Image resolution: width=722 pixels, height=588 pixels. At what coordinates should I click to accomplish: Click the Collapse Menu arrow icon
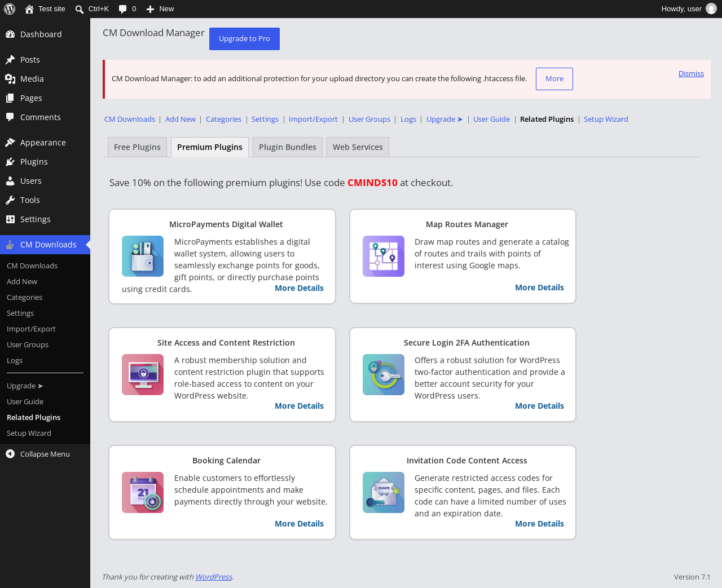10,454
